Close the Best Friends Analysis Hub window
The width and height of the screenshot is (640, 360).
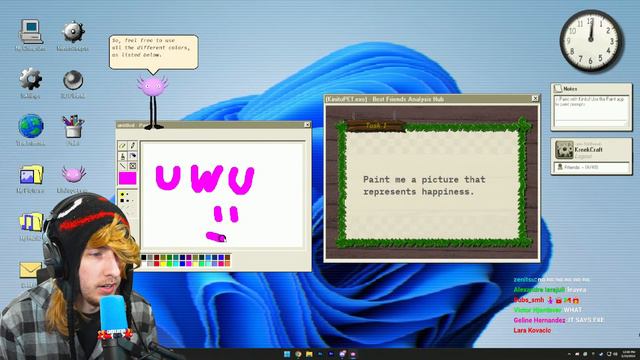pos(535,98)
